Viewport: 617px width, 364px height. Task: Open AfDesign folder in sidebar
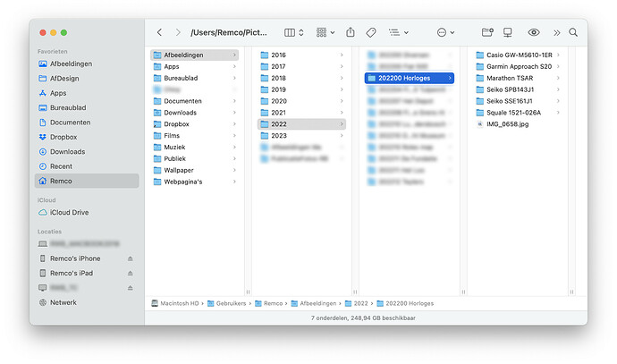(87, 79)
